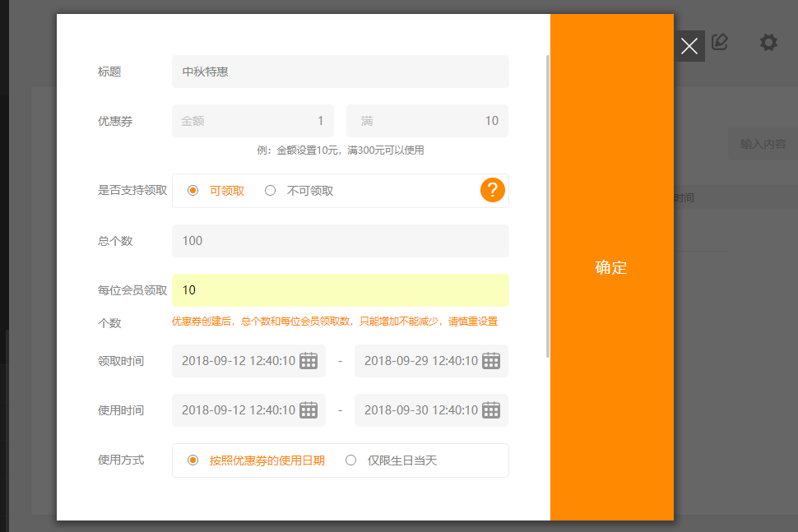Open calendar for usage end time

(x=491, y=410)
